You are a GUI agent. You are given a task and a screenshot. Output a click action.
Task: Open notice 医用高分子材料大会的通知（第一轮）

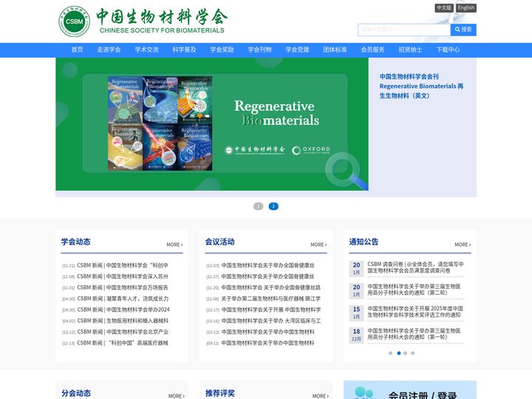(414, 334)
